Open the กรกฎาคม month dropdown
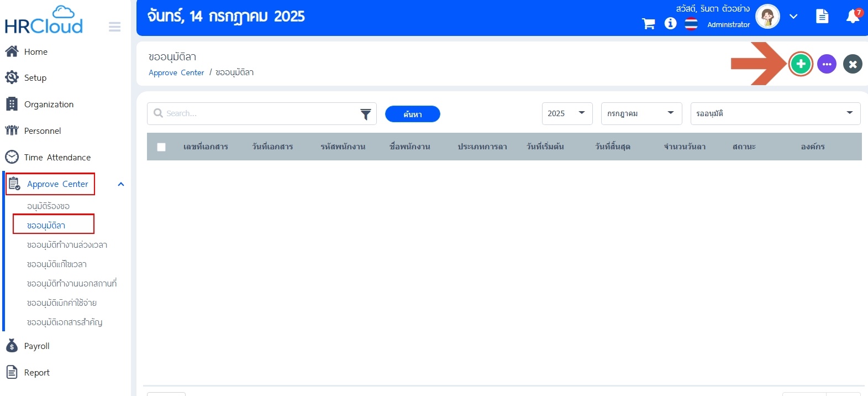This screenshot has height=396, width=868. pyautogui.click(x=641, y=113)
